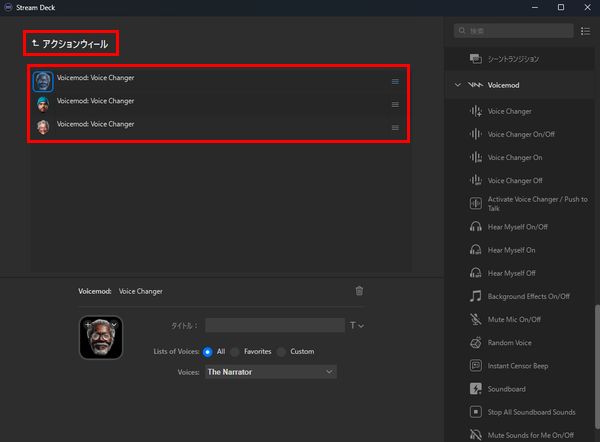This screenshot has width=600, height=442.
Task: Open icon options chevron on key preview
Action: pos(114,325)
